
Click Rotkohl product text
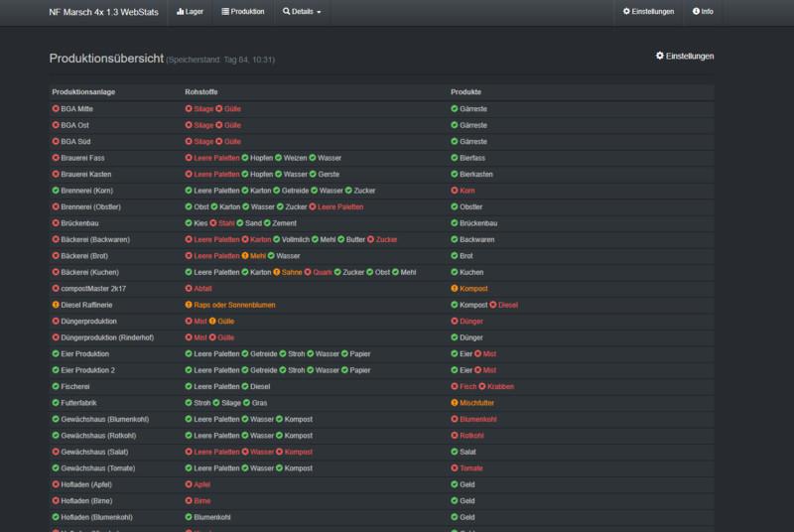click(471, 436)
